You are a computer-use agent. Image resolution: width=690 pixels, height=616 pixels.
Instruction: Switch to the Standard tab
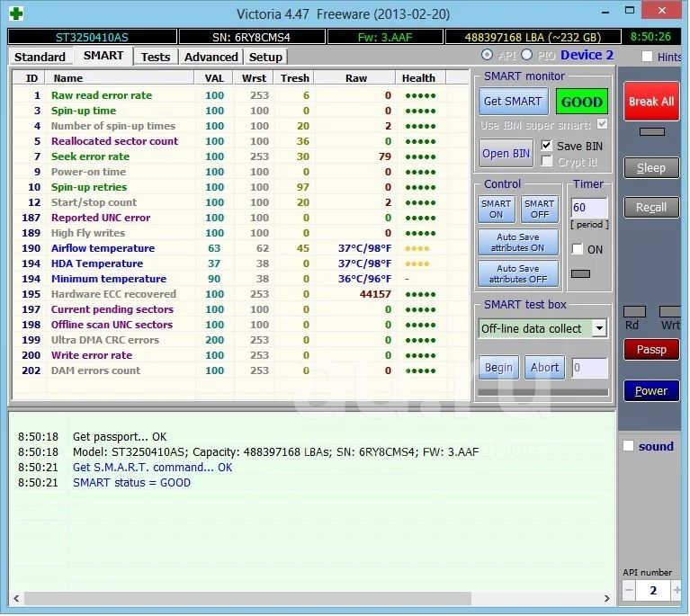coord(40,57)
